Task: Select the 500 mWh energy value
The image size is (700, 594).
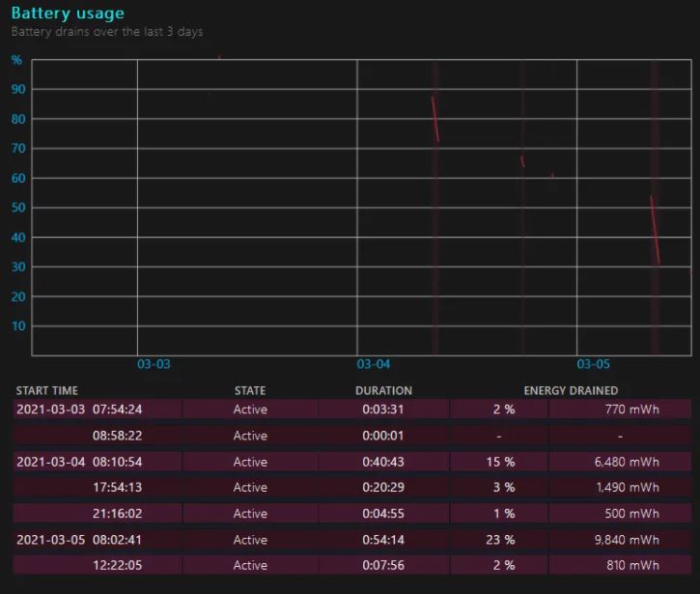Action: tap(632, 513)
